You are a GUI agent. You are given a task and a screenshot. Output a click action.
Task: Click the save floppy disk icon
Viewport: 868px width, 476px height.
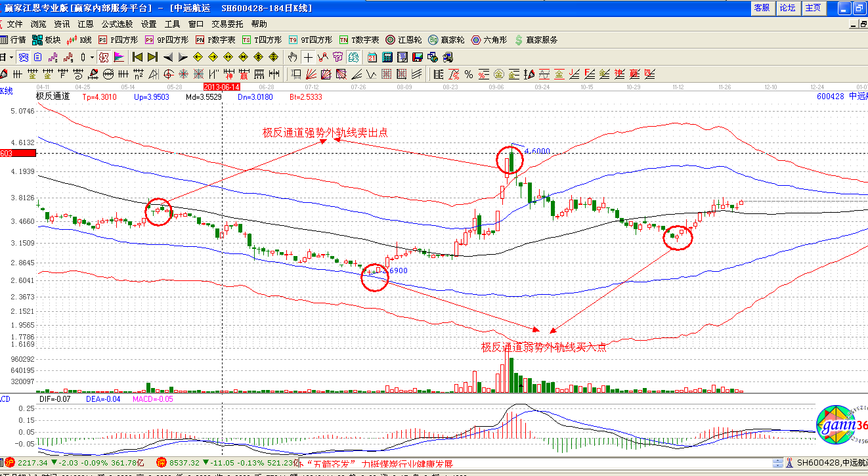click(418, 57)
